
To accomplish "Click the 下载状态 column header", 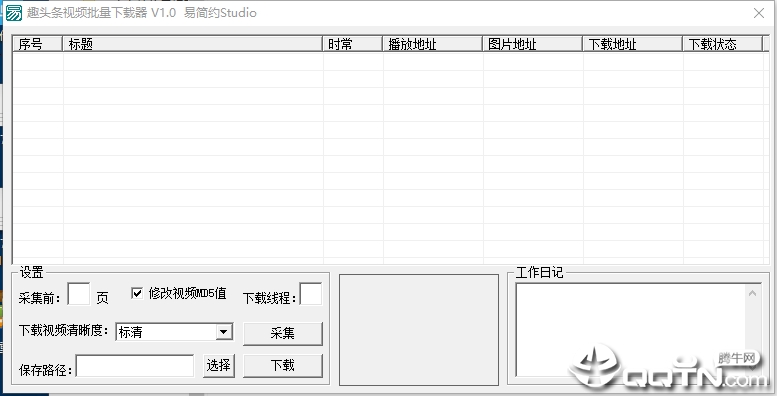I will (x=722, y=44).
